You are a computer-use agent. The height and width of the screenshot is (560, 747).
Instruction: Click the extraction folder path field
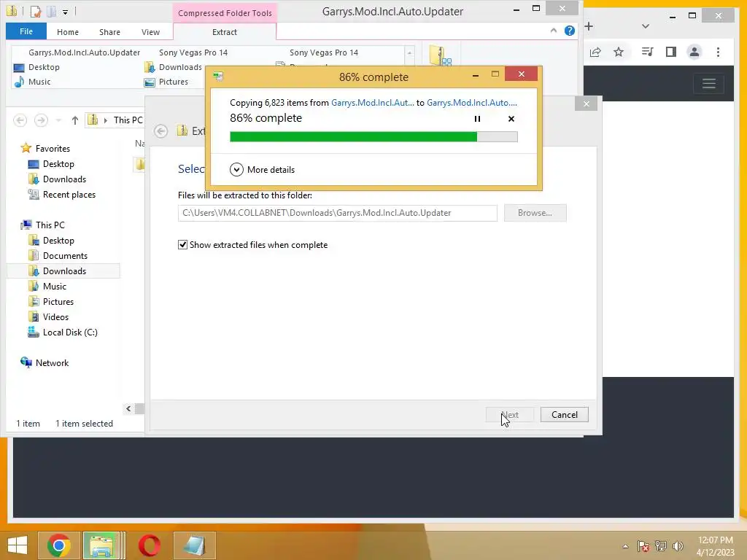coord(337,213)
